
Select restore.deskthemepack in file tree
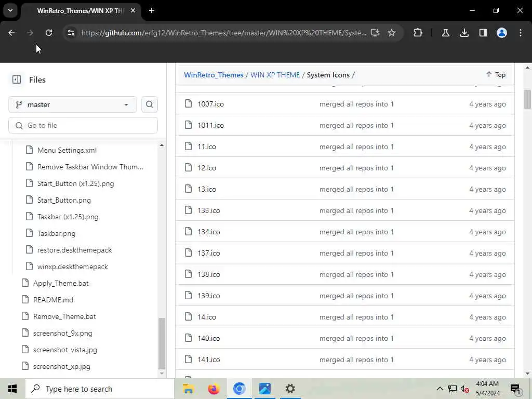(75, 250)
